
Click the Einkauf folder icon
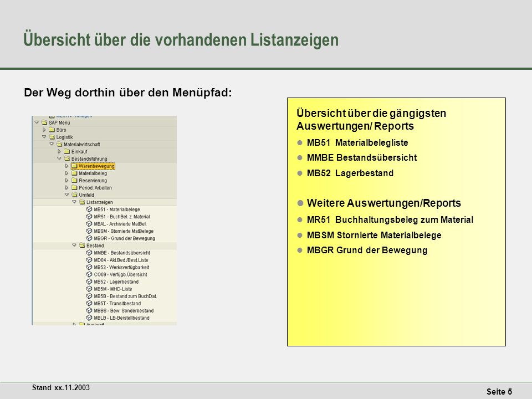point(66,151)
